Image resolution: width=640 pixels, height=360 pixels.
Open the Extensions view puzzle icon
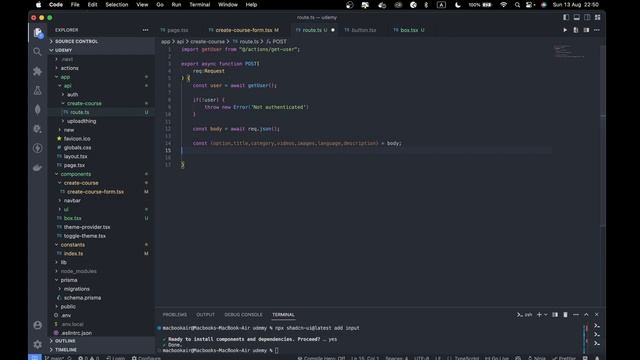[38, 71]
